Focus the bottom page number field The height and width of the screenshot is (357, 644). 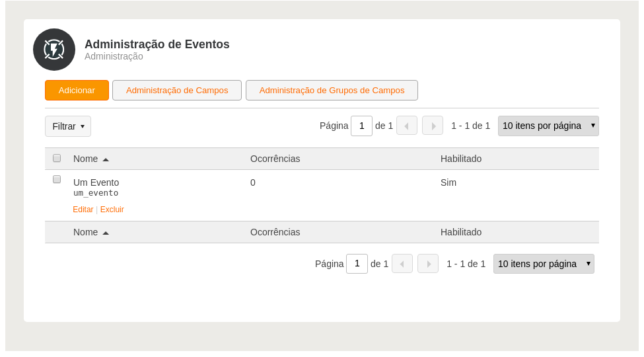357,264
